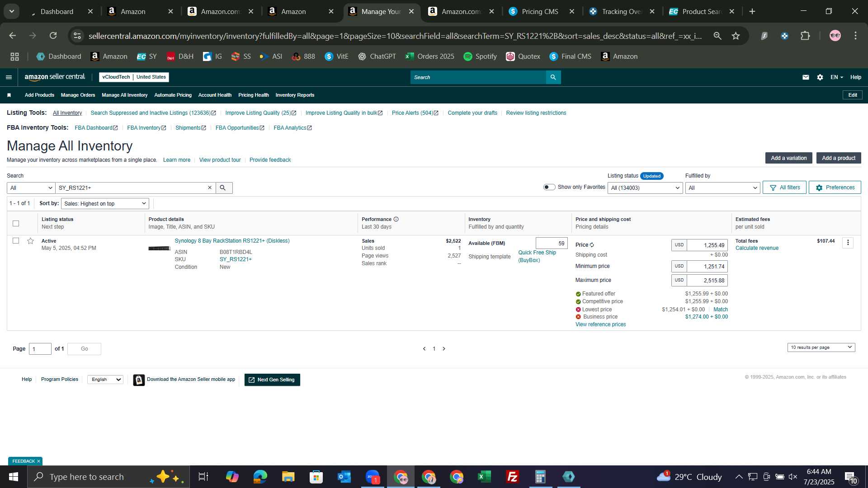Open the Preferences button

pos(835,188)
